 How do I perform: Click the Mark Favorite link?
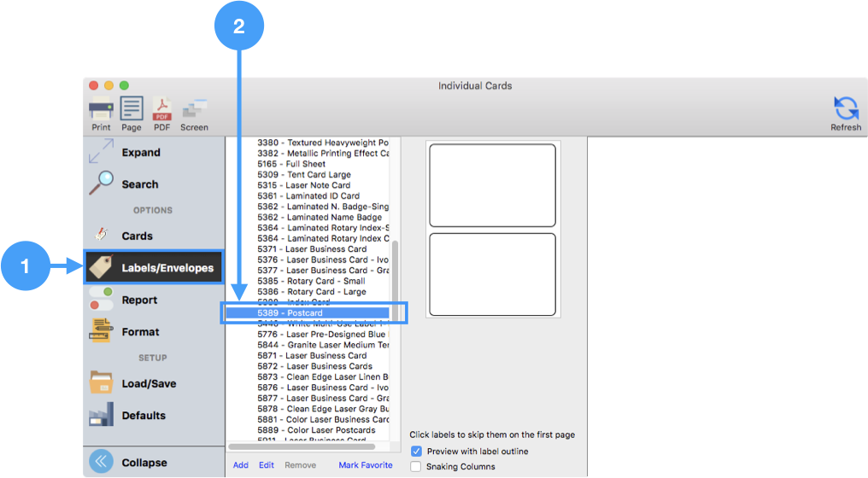point(366,465)
